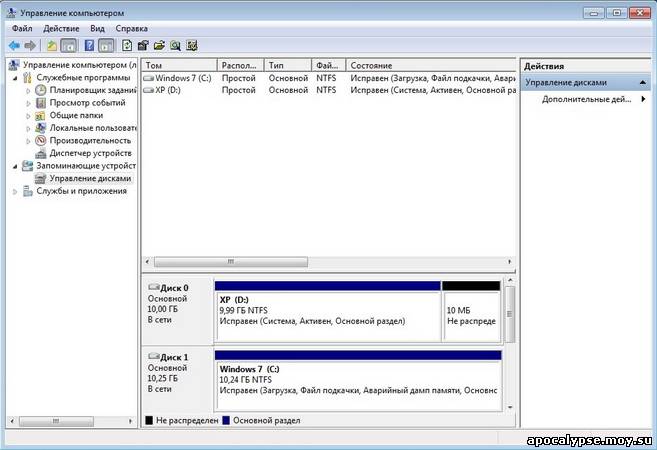This screenshot has height=450, width=657.
Task: Click the XP (D:) volume icon in list
Action: (148, 90)
